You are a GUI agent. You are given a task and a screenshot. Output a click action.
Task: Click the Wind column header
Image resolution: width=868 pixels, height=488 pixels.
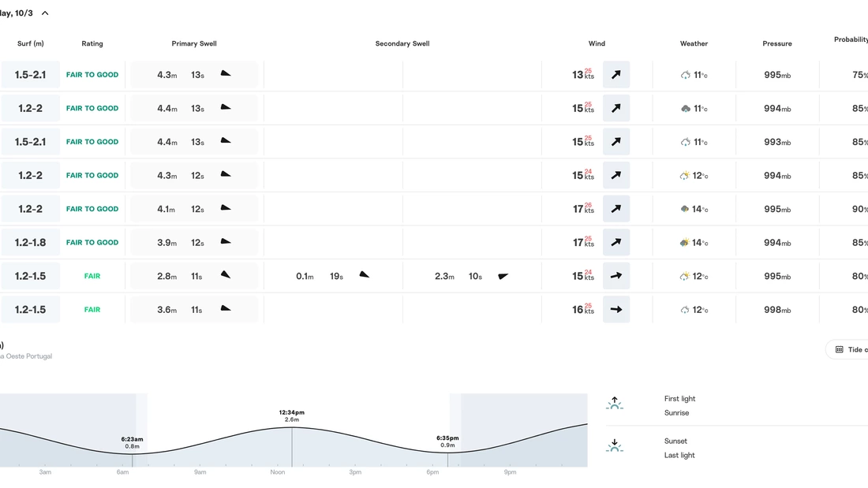point(597,43)
